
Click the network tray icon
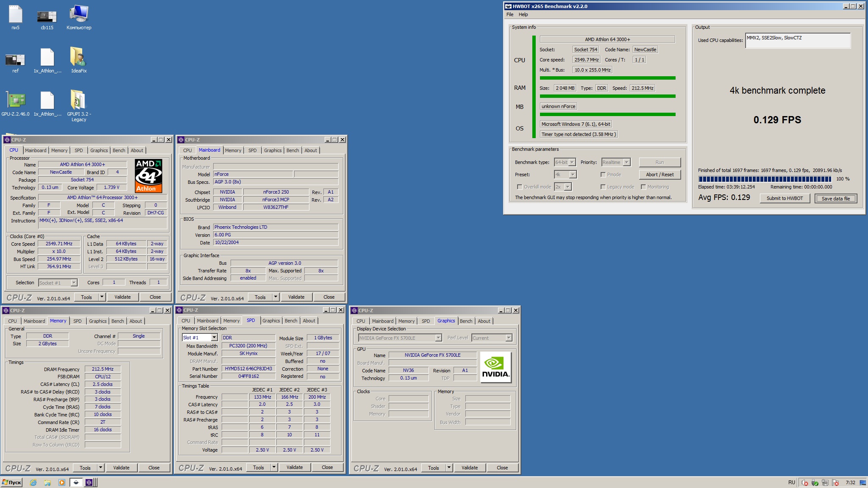click(x=825, y=482)
